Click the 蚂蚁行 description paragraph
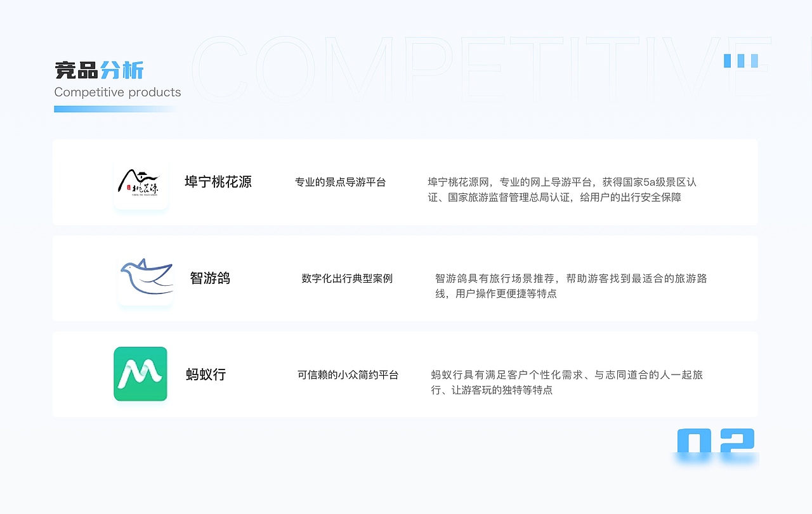The height and width of the screenshot is (514, 812). 568,382
